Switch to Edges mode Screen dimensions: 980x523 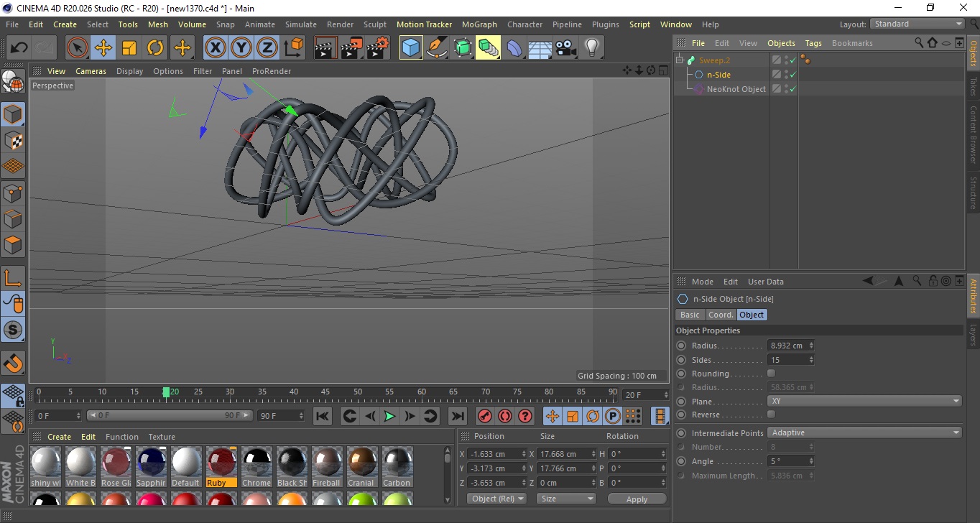pos(13,219)
